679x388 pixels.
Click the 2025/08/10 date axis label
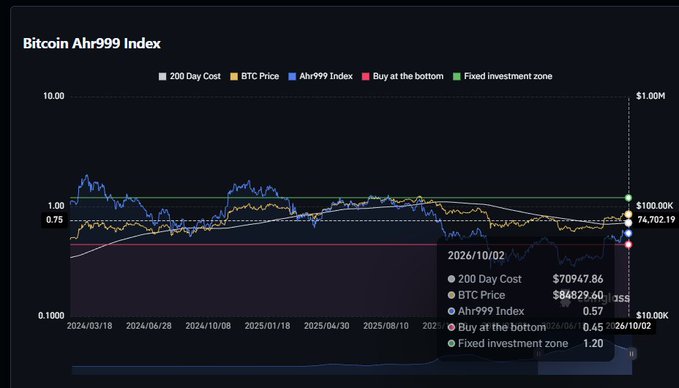click(386, 326)
